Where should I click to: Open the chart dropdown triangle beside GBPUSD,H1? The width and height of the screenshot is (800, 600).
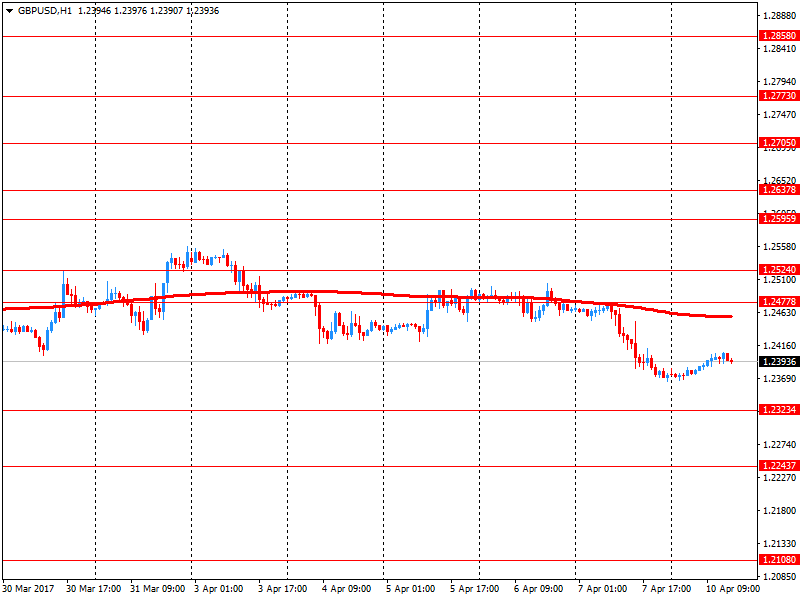click(9, 11)
